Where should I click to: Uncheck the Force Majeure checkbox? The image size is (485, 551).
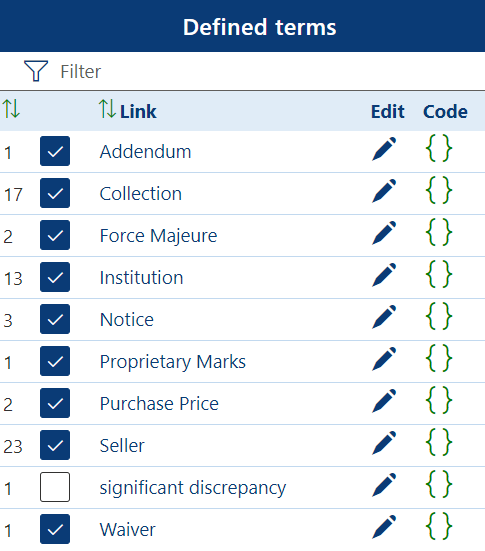tap(55, 235)
